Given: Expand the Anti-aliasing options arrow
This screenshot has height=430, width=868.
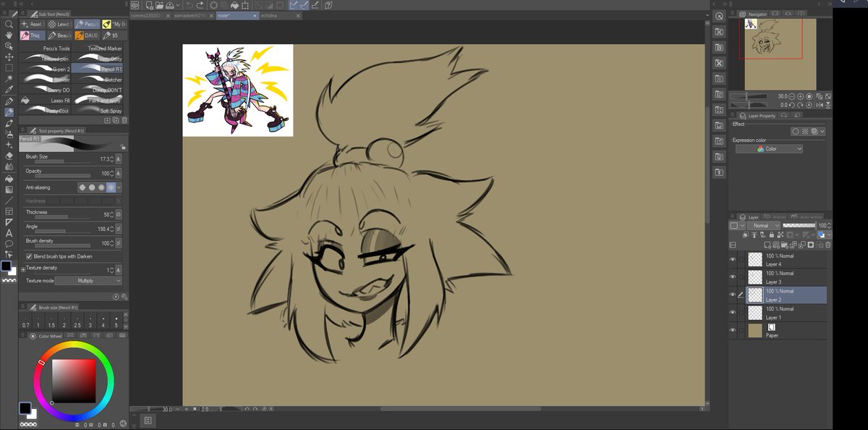Looking at the screenshot, I should 119,187.
